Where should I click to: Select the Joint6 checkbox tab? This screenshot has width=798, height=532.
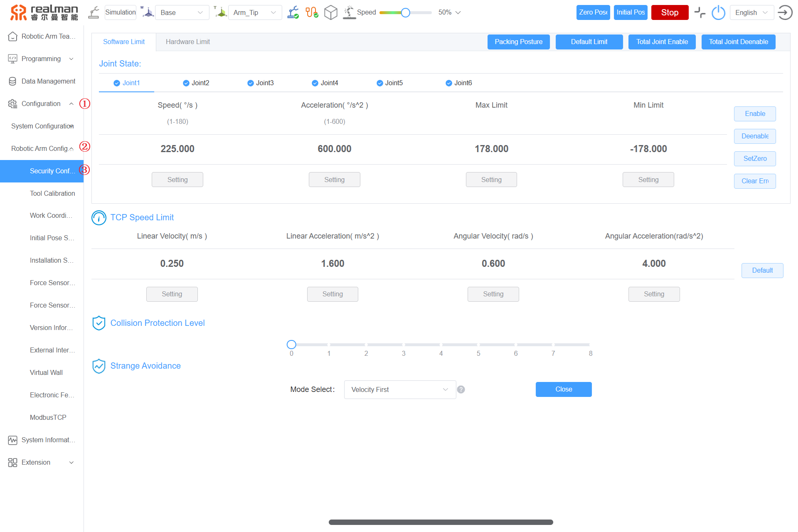(x=459, y=83)
